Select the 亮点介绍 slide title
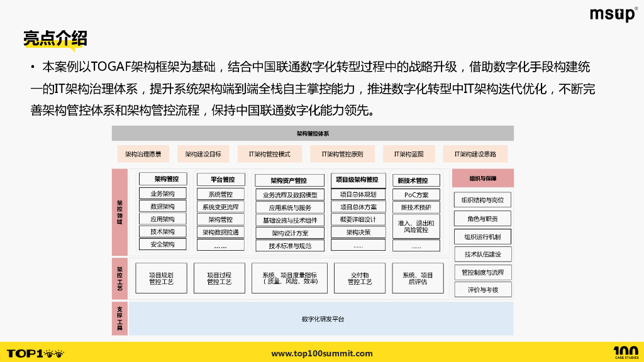This screenshot has width=644, height=362. tap(55, 38)
